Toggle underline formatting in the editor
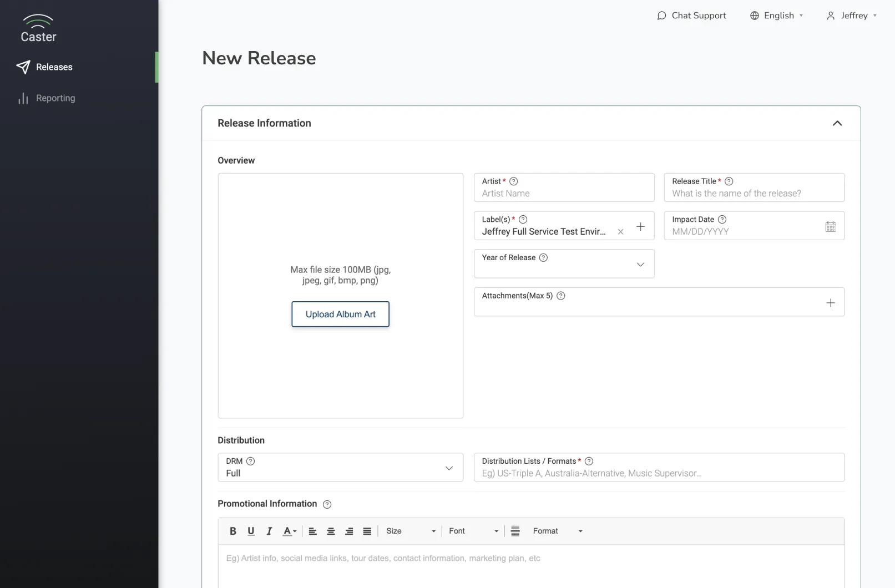895x588 pixels. point(251,531)
